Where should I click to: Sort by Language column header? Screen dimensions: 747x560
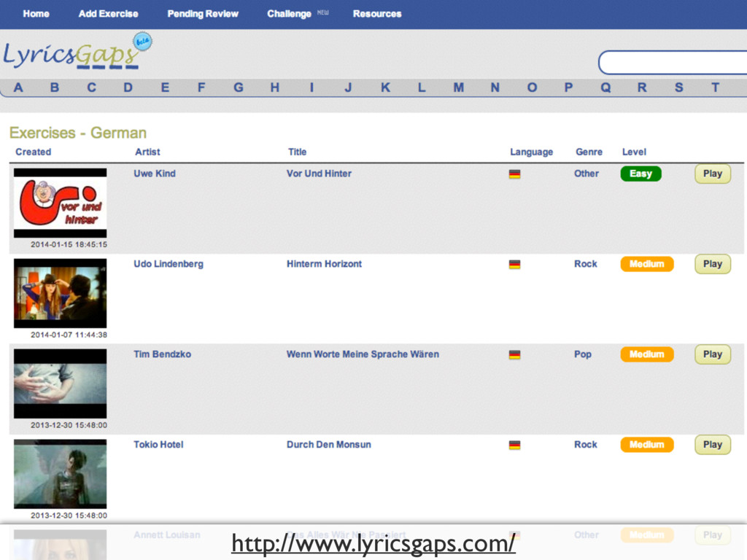pos(531,152)
